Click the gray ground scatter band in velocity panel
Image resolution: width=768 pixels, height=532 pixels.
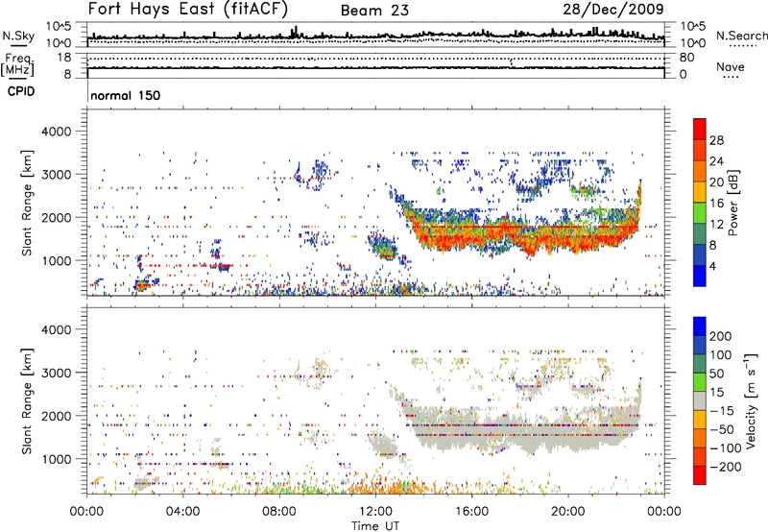coord(524,431)
